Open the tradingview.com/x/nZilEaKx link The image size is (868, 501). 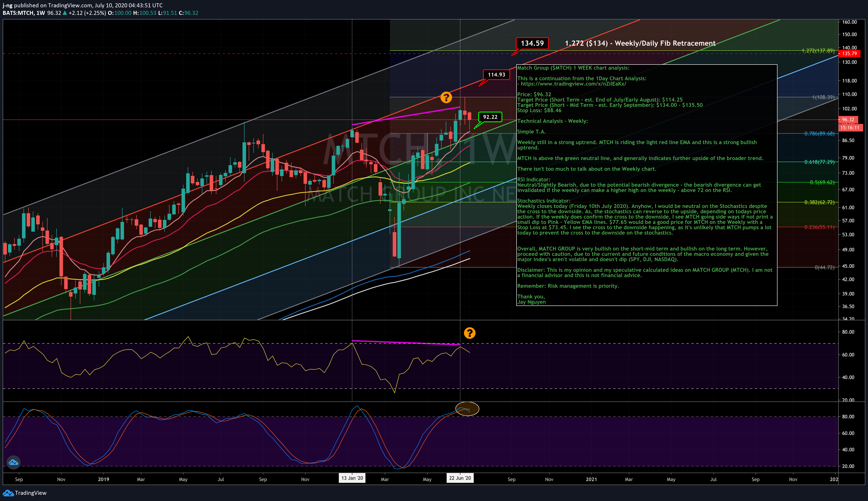coord(573,84)
